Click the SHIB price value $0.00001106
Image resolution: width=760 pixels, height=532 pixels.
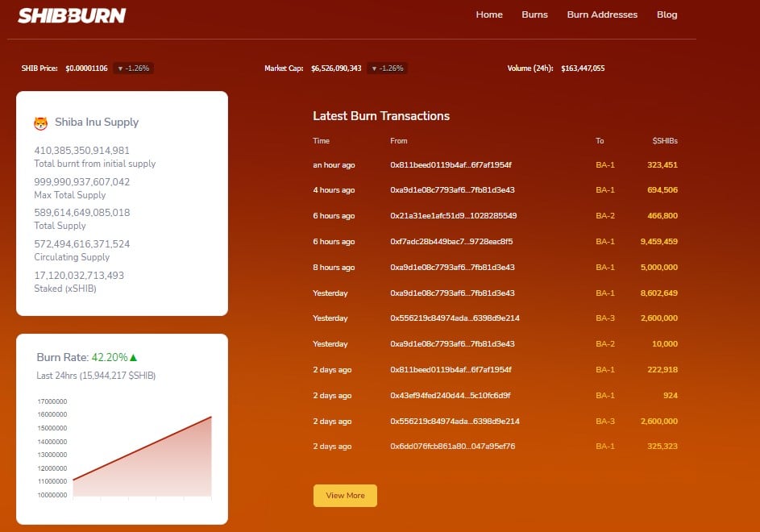pos(86,69)
